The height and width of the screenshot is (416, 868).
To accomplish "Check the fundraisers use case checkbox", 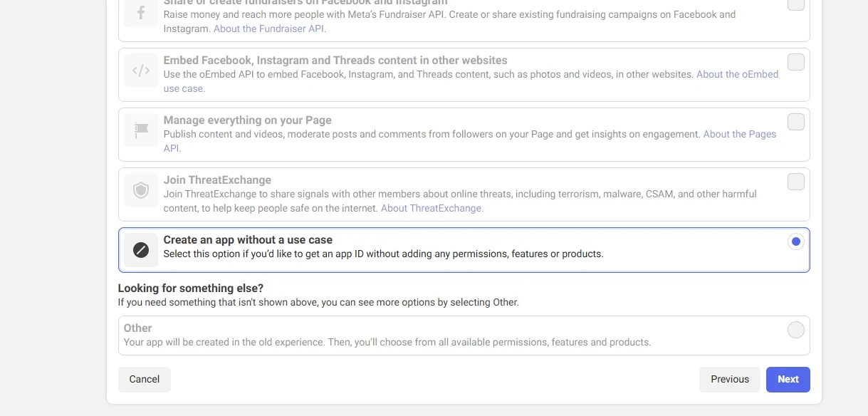I will tap(796, 4).
